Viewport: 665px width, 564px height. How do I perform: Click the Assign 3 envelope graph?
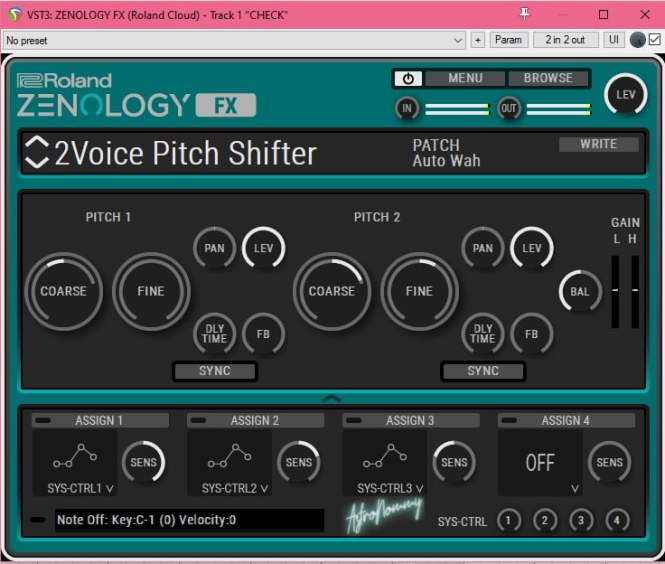tap(385, 456)
